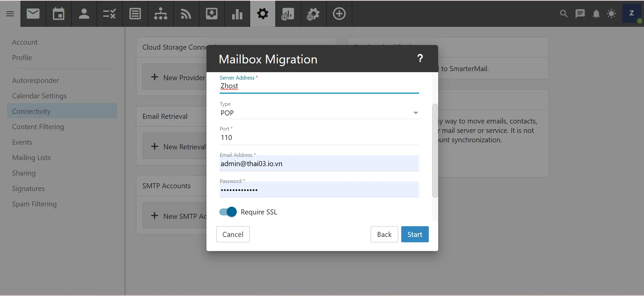Open the notifications bell icon
Screen dimensions: 644x296
[x=596, y=14]
